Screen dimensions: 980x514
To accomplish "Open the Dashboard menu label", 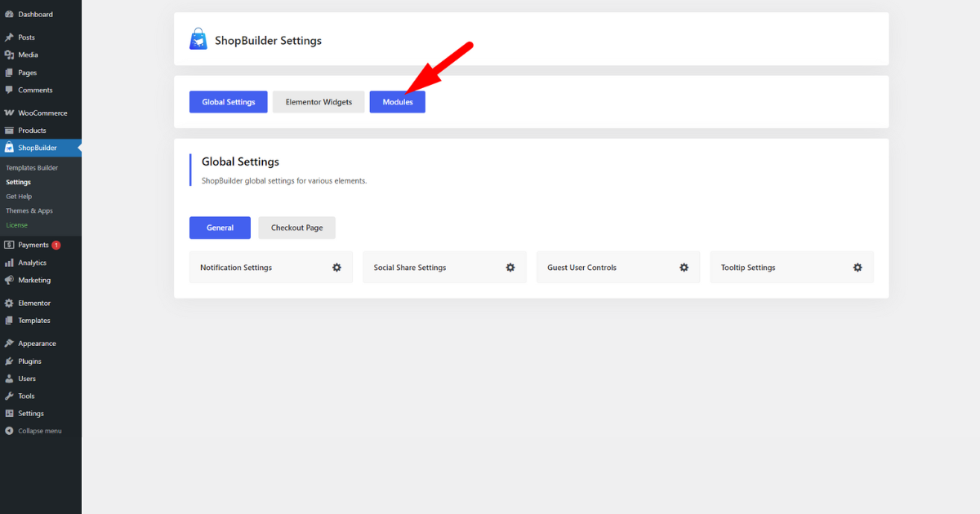I will point(35,14).
